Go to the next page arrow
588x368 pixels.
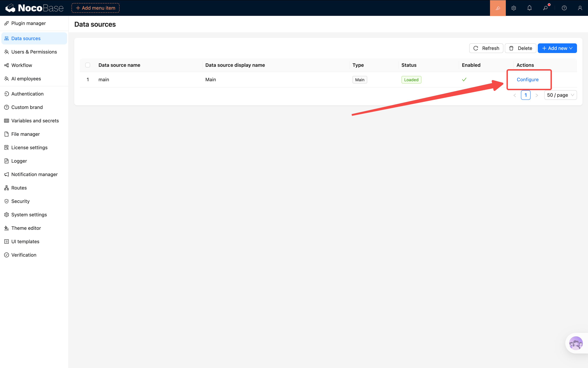pyautogui.click(x=537, y=95)
